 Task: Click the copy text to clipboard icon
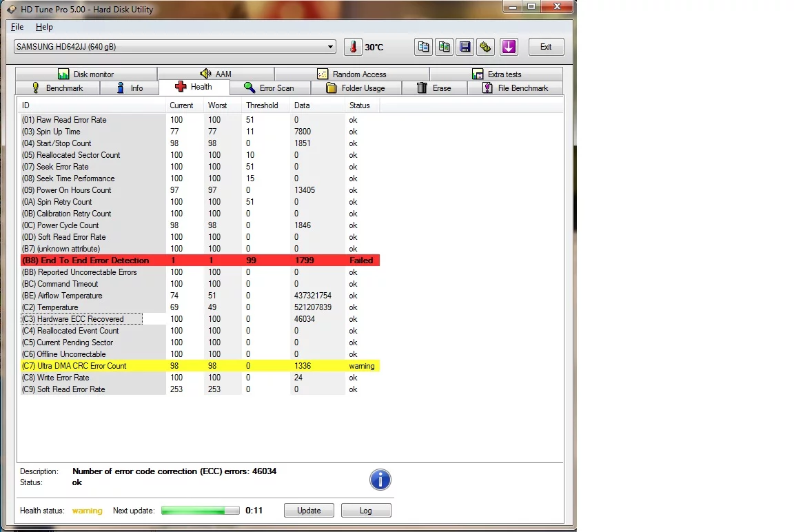[x=424, y=47]
